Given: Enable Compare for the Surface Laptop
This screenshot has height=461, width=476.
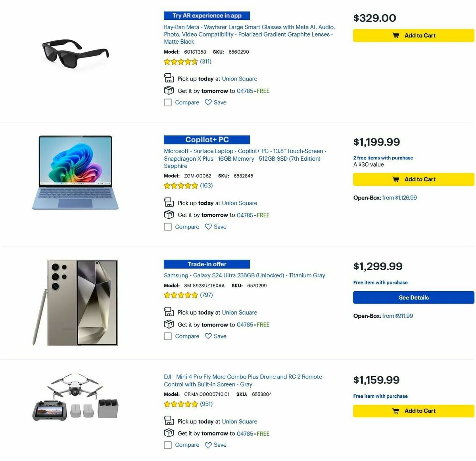Looking at the screenshot, I should (168, 227).
